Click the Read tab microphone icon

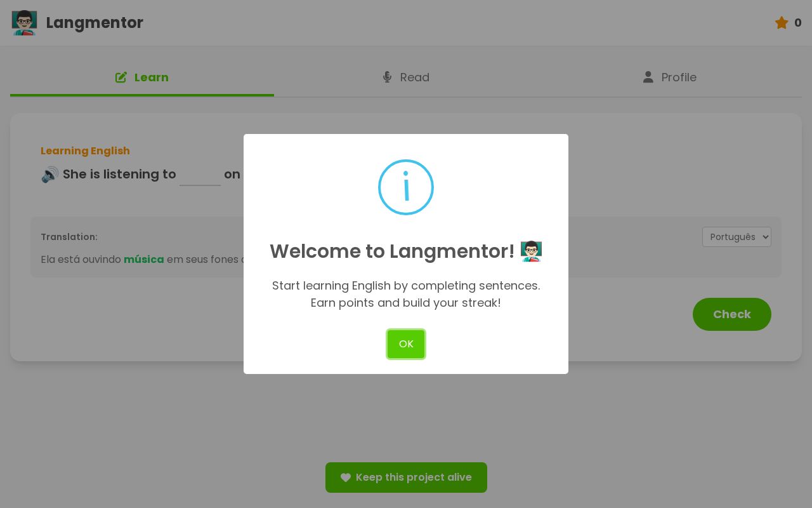tap(388, 77)
